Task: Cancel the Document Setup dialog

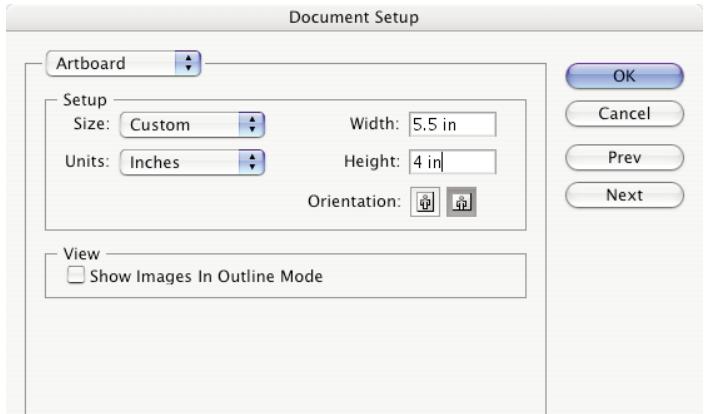Action: tap(624, 114)
